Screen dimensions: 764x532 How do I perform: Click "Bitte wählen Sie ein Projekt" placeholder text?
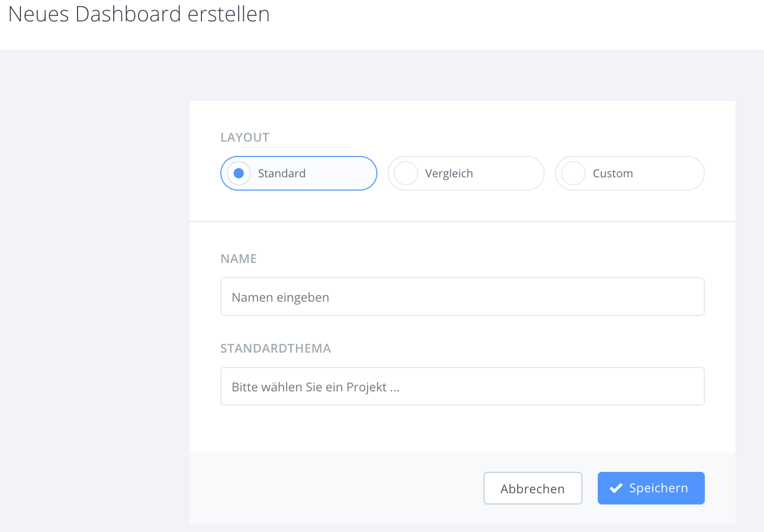(x=315, y=387)
